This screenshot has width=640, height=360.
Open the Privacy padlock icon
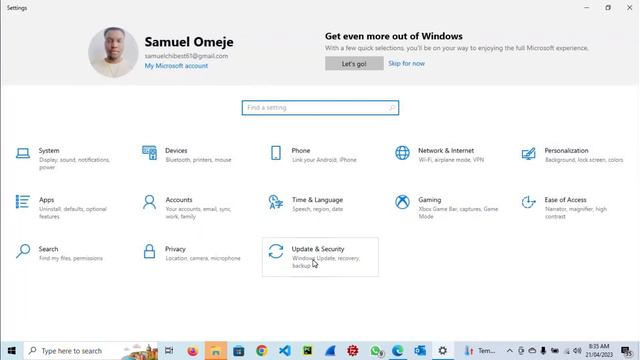(x=149, y=251)
